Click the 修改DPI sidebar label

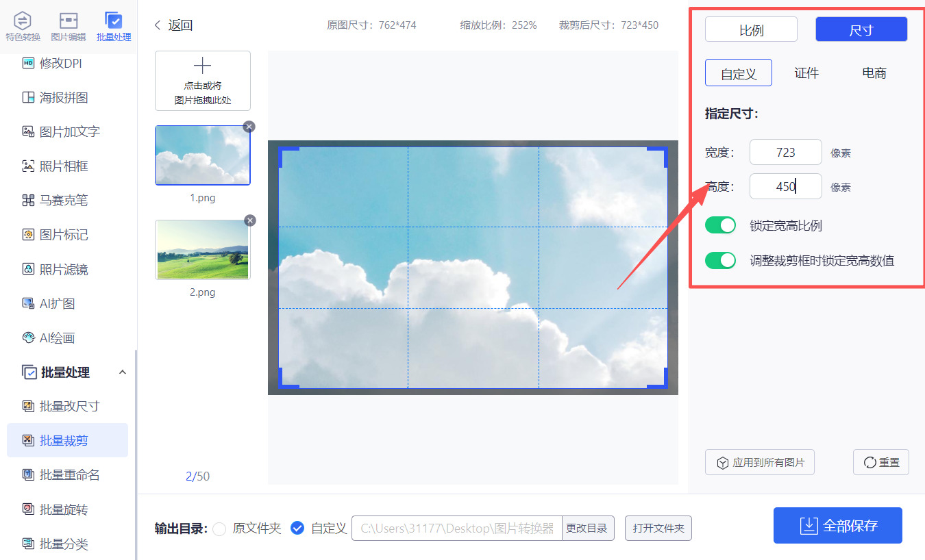tap(61, 63)
